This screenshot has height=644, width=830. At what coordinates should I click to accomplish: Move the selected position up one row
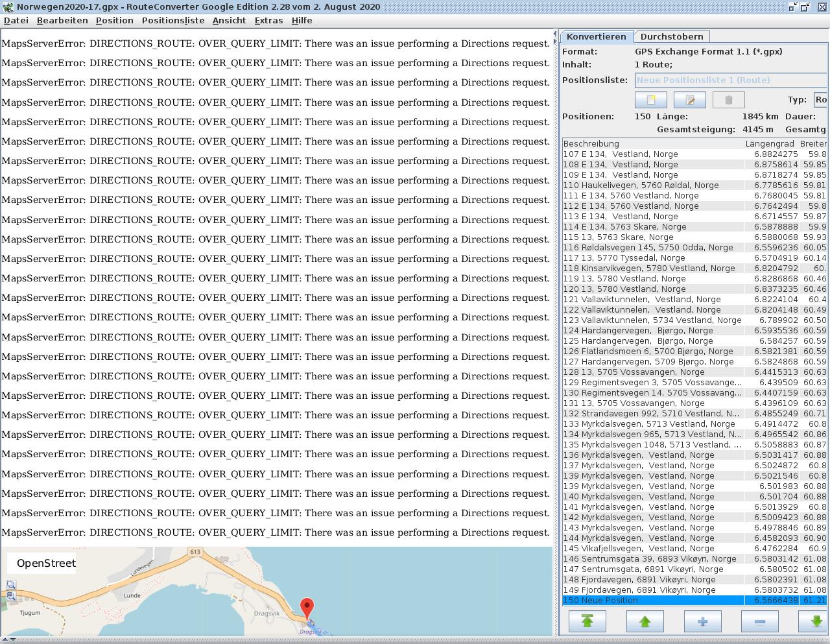645,621
